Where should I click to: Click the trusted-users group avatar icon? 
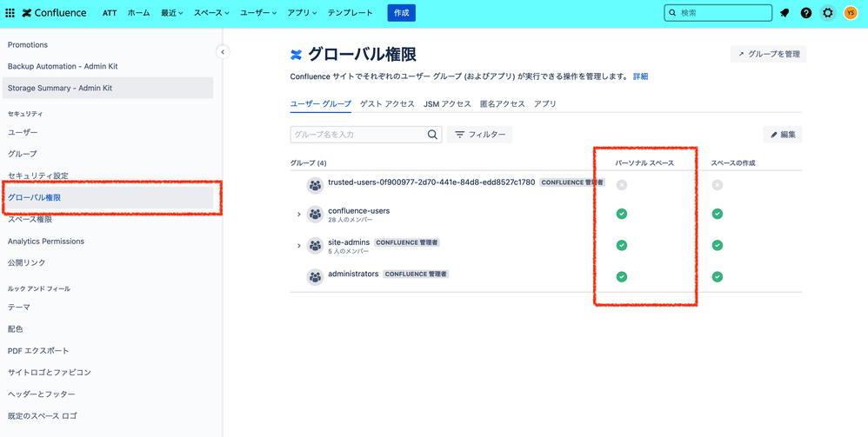pyautogui.click(x=315, y=185)
